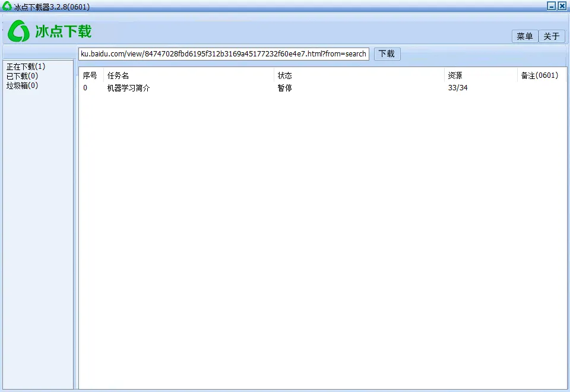Select 正在下载(1) in the sidebar
570x392 pixels.
pyautogui.click(x=26, y=67)
